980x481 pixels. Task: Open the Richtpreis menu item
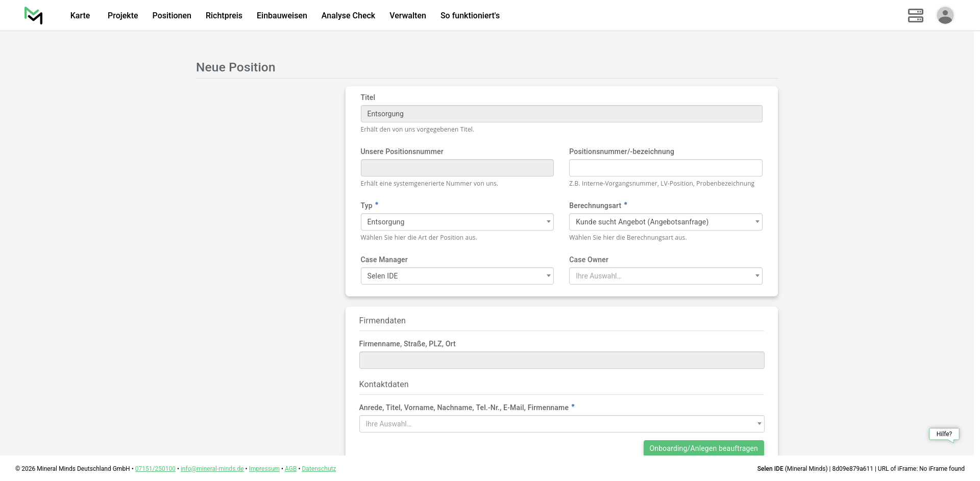click(224, 16)
